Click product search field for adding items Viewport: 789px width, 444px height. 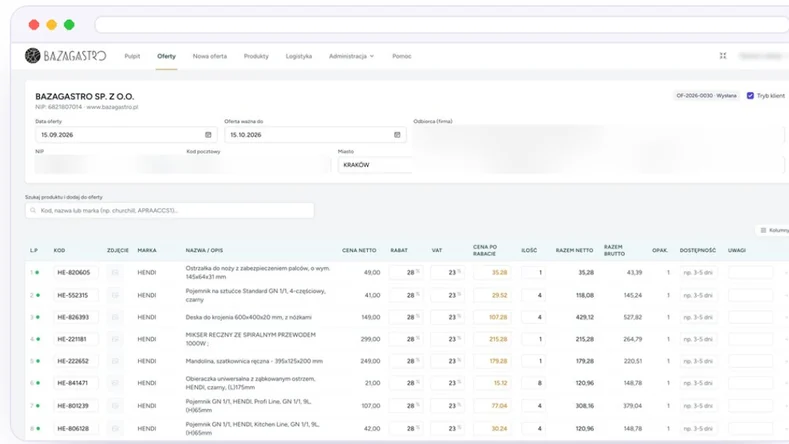[x=170, y=210]
